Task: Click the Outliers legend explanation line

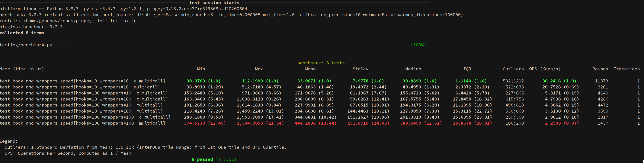Action: click(146, 147)
